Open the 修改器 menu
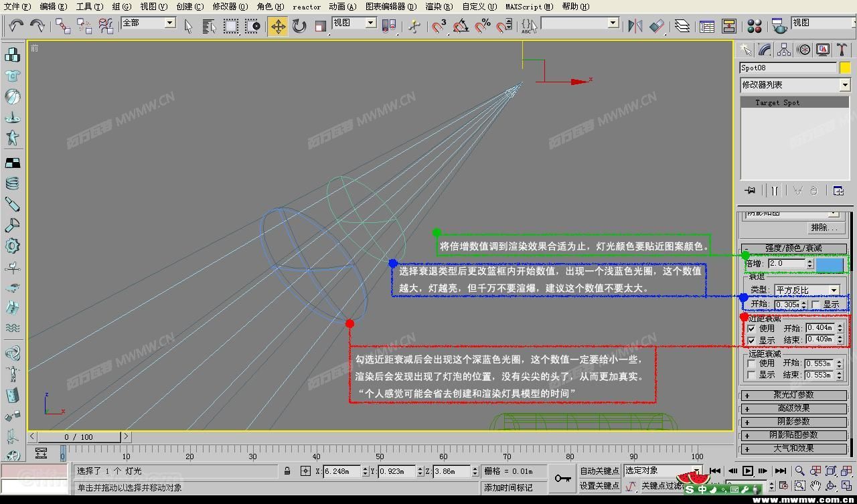This screenshot has height=504, width=857. pos(230,7)
